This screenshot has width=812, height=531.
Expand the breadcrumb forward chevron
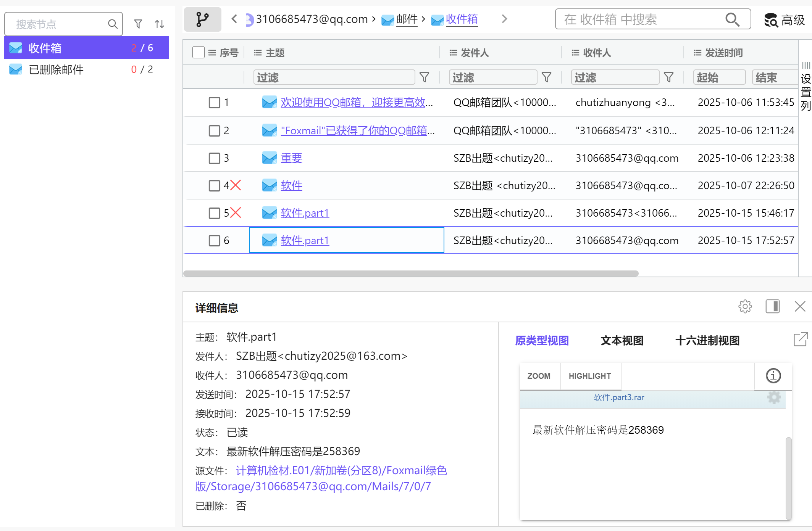[x=504, y=19]
